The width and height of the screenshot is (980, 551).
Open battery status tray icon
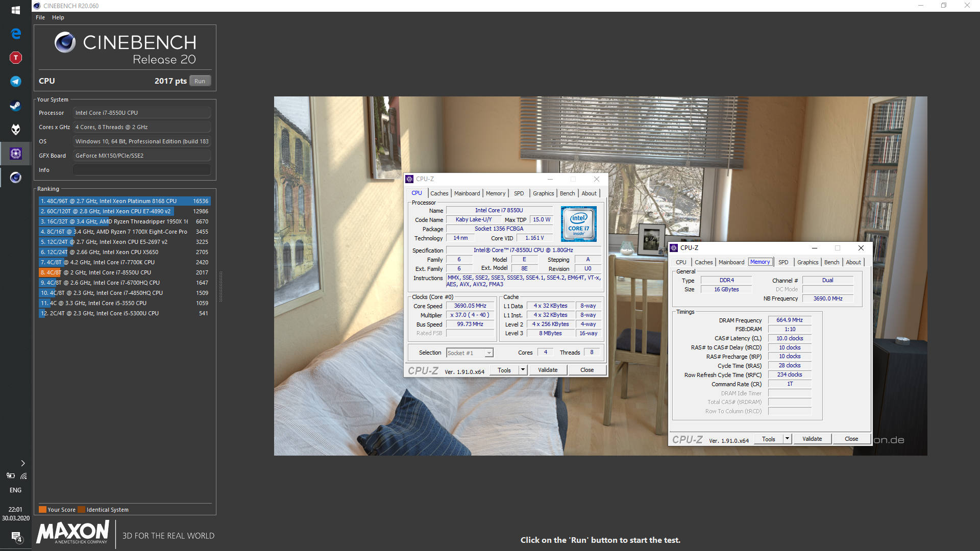[10, 475]
